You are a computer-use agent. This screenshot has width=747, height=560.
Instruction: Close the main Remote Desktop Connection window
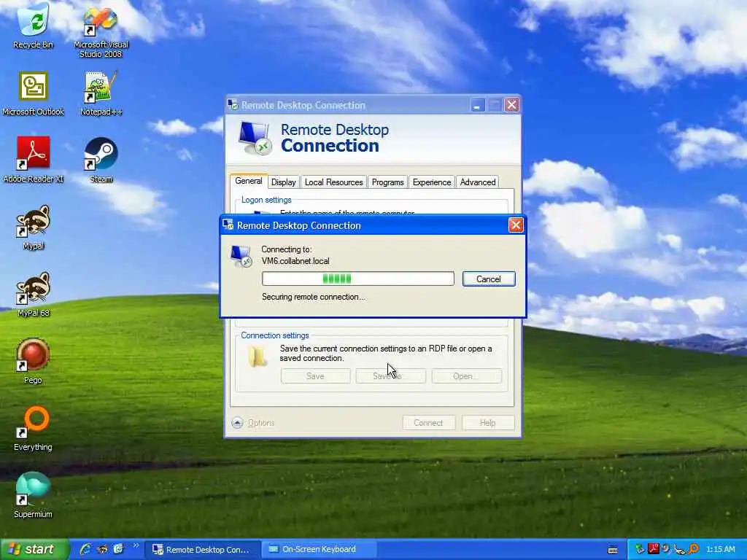coord(511,105)
